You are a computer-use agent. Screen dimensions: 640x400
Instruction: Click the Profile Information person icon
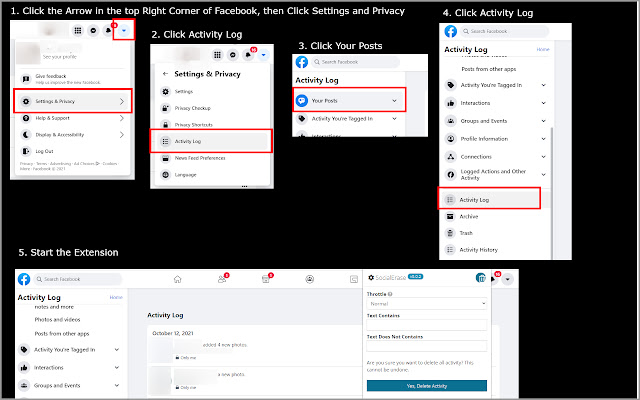pyautogui.click(x=451, y=139)
